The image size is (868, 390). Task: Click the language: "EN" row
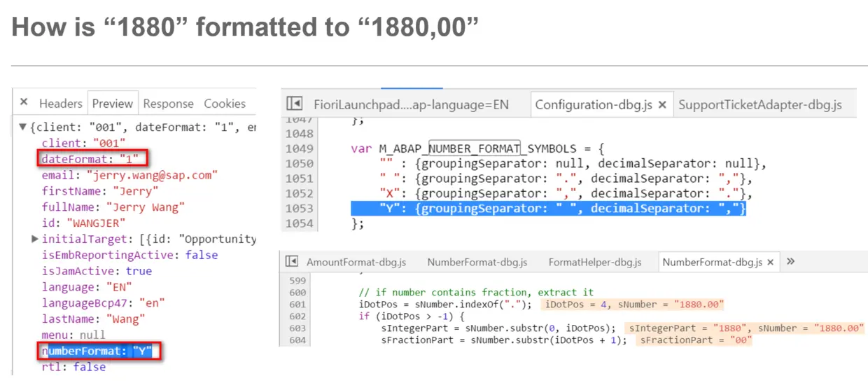87,287
